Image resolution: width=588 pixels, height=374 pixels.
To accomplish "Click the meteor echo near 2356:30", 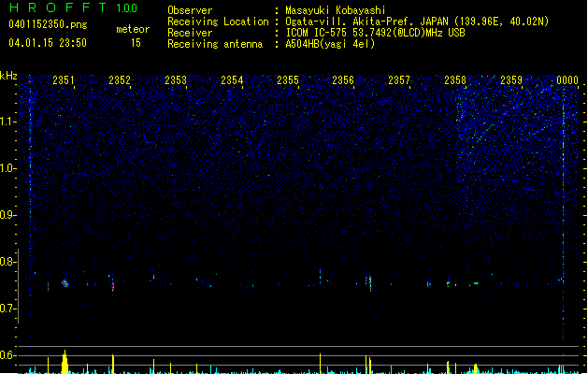I will (x=370, y=282).
